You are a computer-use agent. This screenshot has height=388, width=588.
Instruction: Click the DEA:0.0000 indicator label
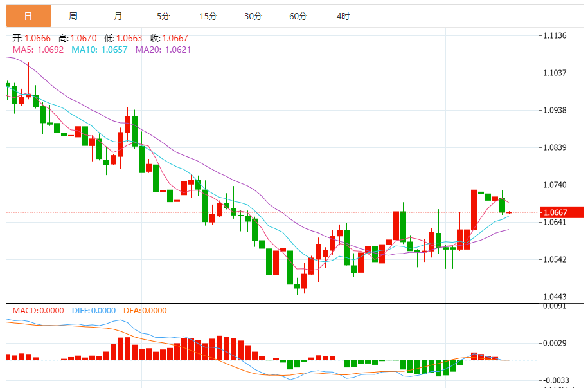[x=145, y=311]
